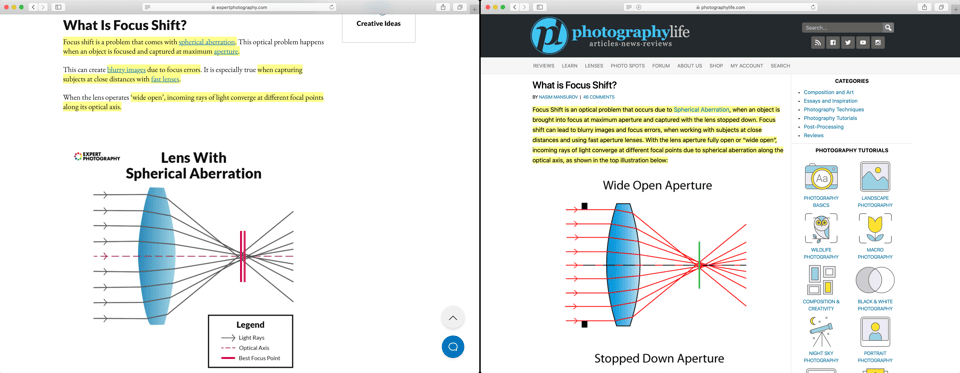Share the expertphotography.com page
The image size is (960, 373).
click(444, 7)
